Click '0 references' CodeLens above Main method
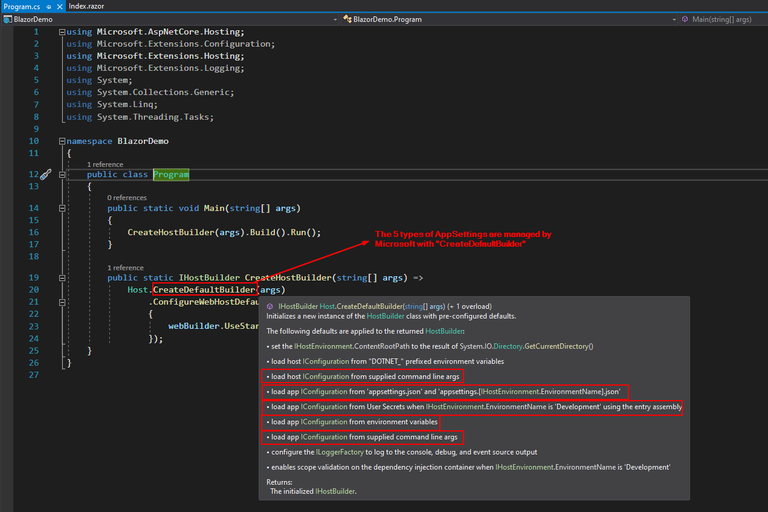This screenshot has width=768, height=512. click(x=128, y=197)
